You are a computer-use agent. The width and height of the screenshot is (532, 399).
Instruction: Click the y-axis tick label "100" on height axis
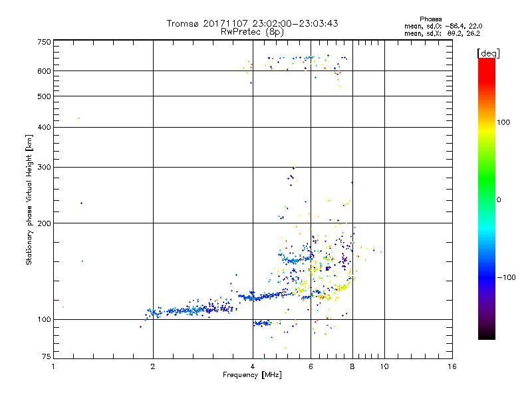click(x=44, y=319)
